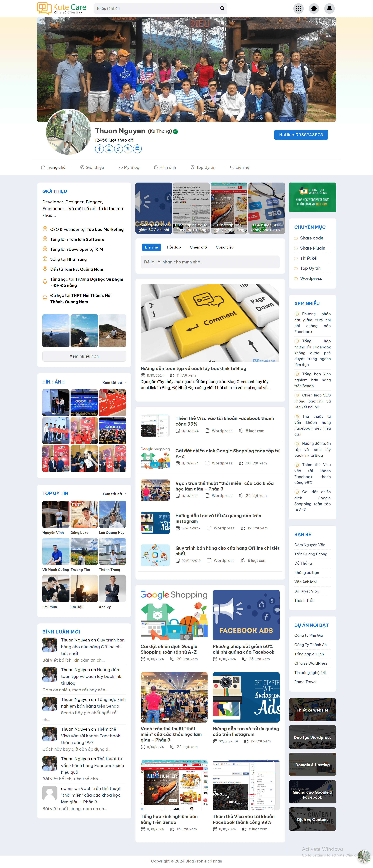Screen dimensions: 373x868
Task: Open 'Hướng dẫn toàn tập về cách lấy backlink' title
Action: pos(193,369)
